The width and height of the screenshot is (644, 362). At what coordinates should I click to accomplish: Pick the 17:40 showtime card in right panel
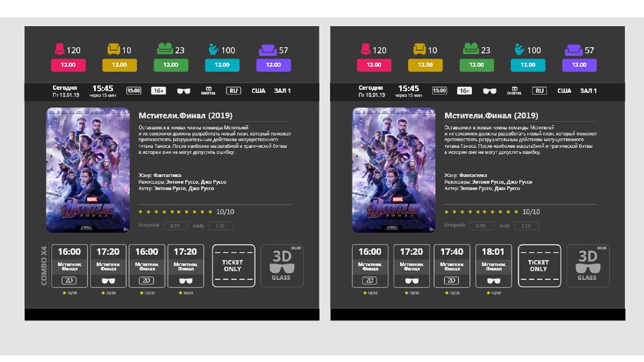click(x=452, y=266)
